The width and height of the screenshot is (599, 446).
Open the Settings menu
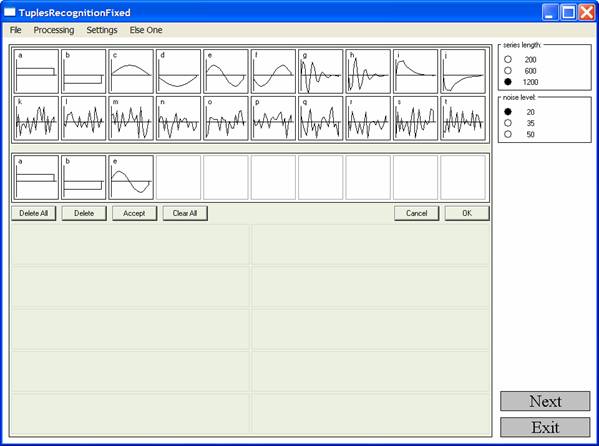pos(102,30)
